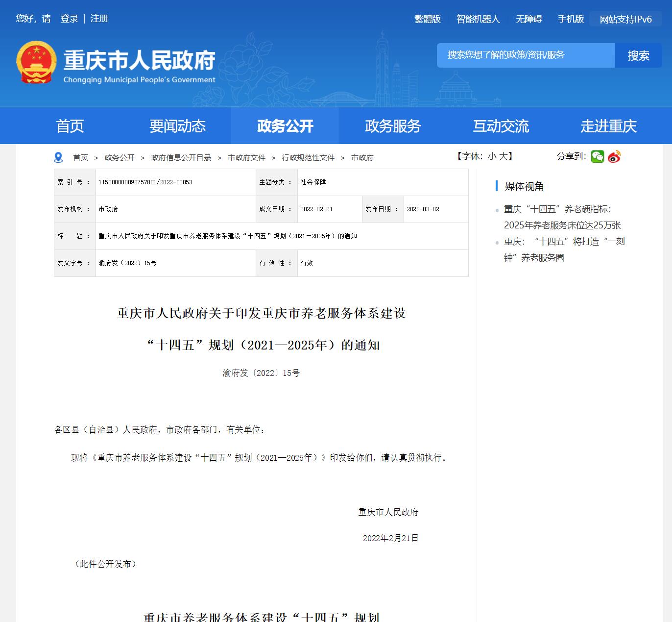Expand the 互动交流 navigation menu
The width and height of the screenshot is (672, 622).
501,126
